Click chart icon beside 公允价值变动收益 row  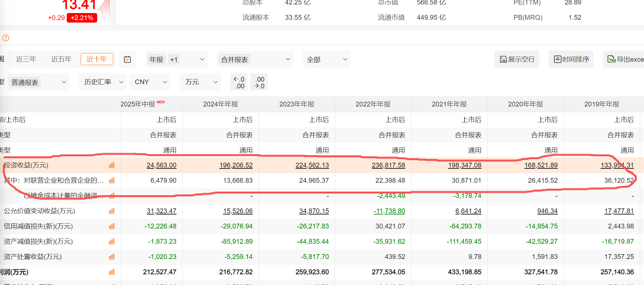tap(112, 211)
